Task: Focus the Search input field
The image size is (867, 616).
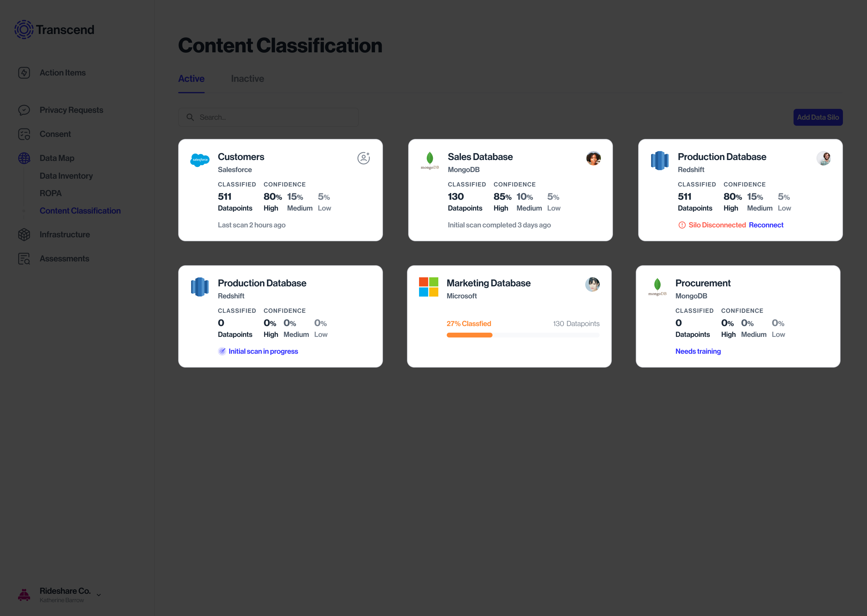Action: pos(268,118)
